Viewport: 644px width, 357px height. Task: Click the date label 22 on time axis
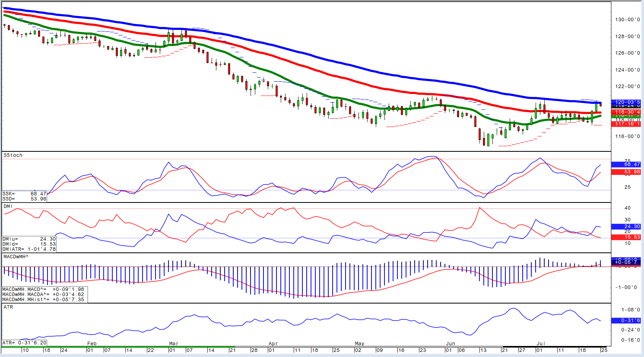point(151,350)
